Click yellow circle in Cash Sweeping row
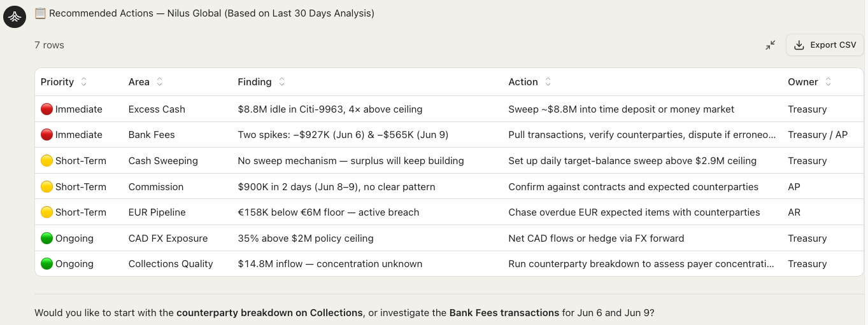The image size is (868, 325). 46,161
